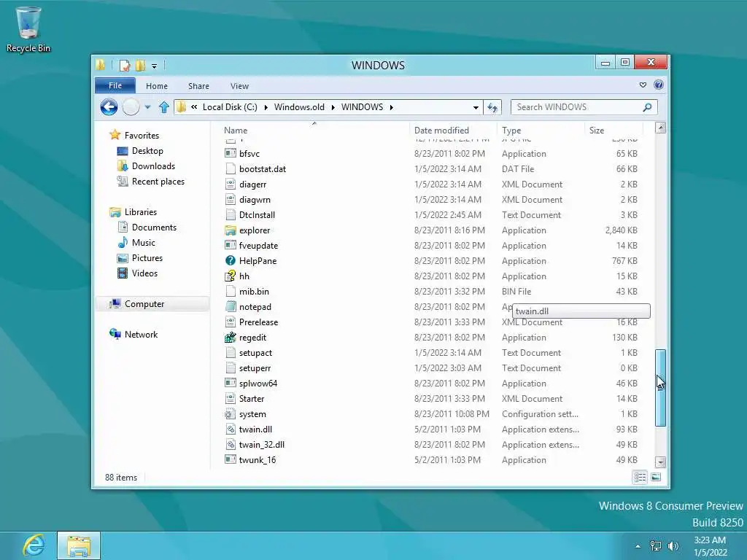The height and width of the screenshot is (560, 747).
Task: Click Local Disk (C:) in address bar
Action: 230,107
